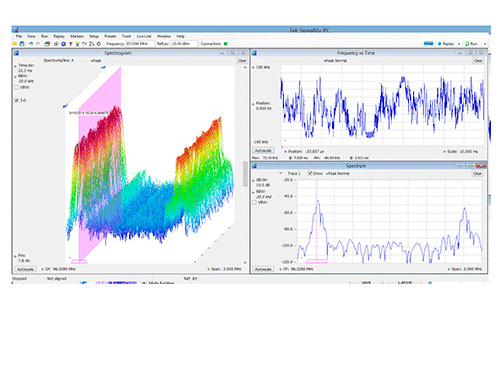This screenshot has width=500, height=370.
Task: Click the application icon in main title bar
Action: click(15, 30)
